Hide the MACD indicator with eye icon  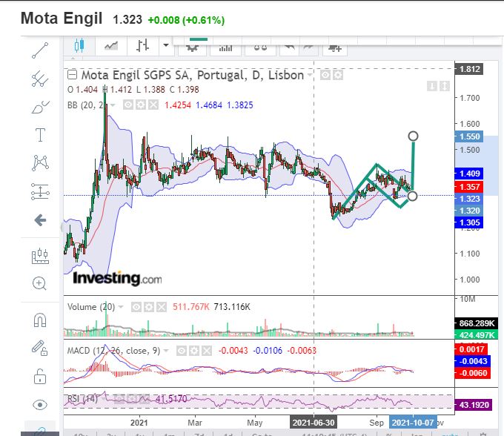(182, 351)
